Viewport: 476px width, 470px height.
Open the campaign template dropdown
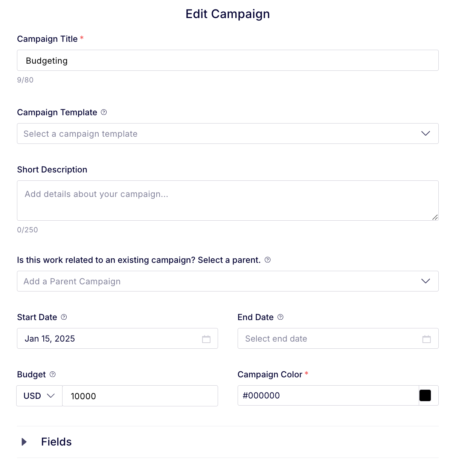pos(228,134)
